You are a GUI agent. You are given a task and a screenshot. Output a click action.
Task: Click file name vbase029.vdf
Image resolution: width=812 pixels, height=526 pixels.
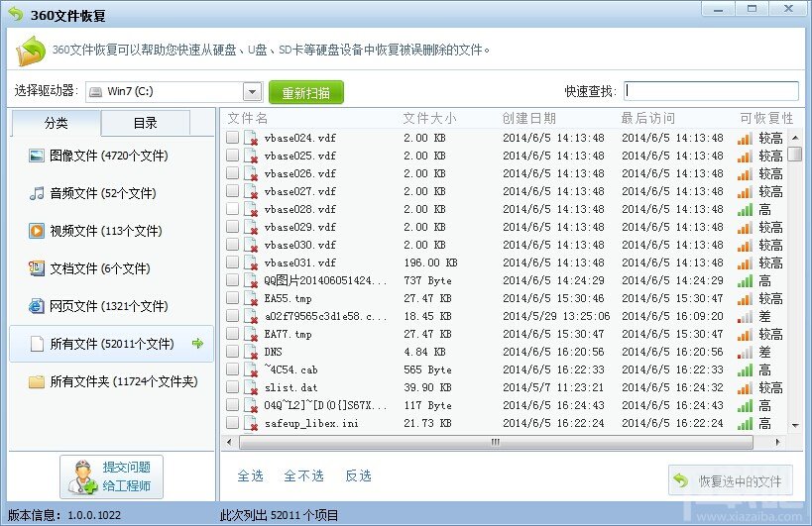(299, 227)
